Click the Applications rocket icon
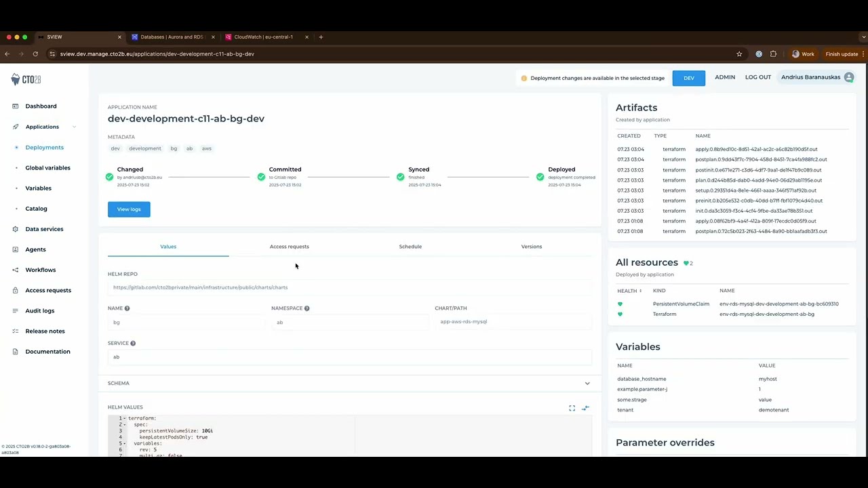The height and width of the screenshot is (488, 868). tap(15, 127)
